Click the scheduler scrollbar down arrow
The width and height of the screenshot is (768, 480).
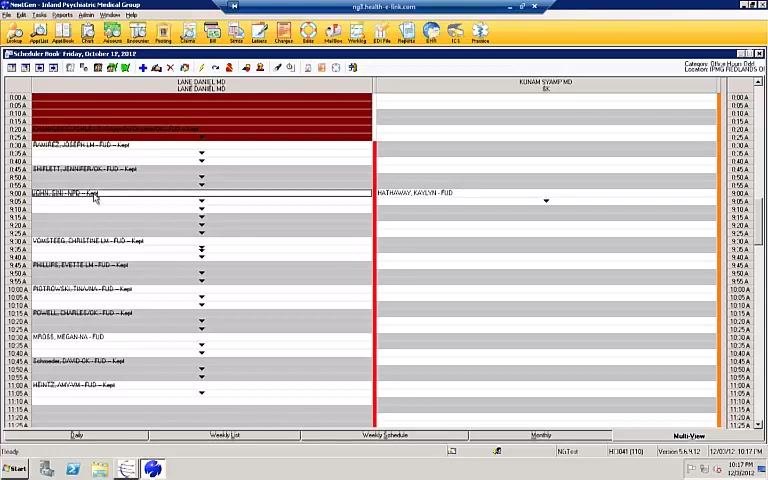tap(758, 425)
